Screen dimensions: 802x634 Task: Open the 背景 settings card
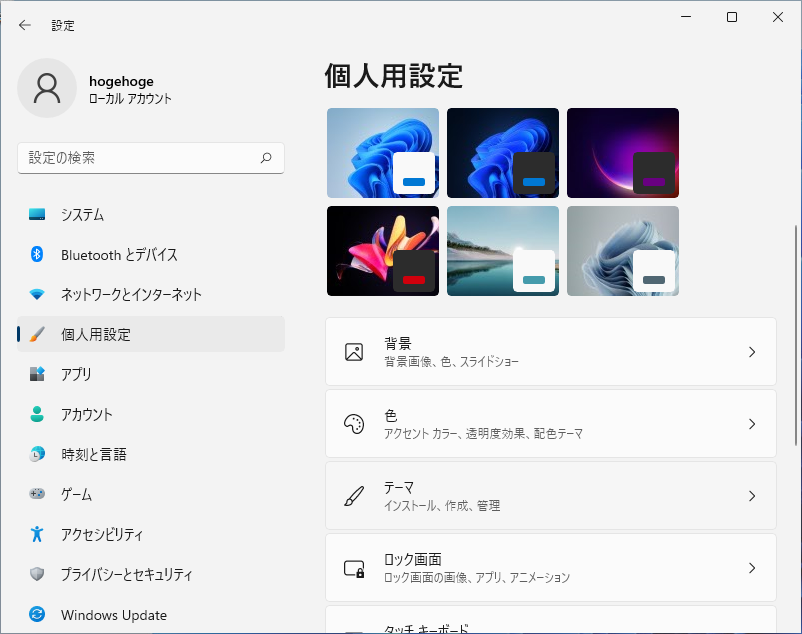(x=551, y=352)
